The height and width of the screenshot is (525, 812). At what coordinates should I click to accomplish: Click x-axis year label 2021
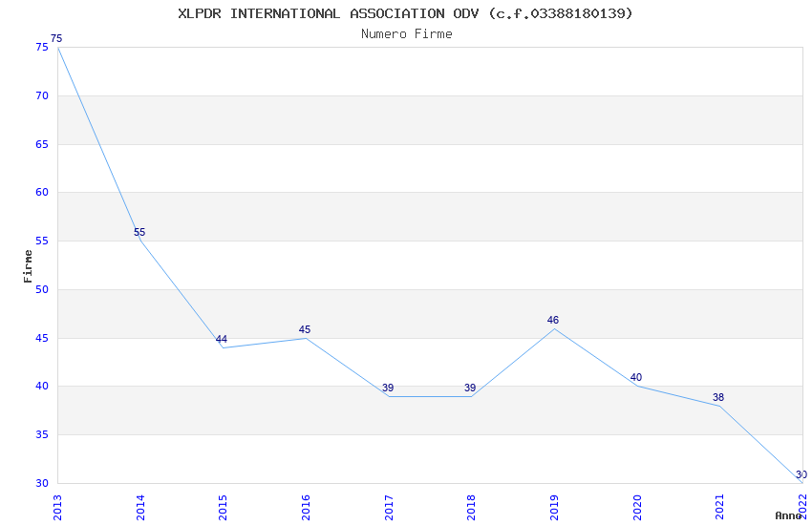719,508
